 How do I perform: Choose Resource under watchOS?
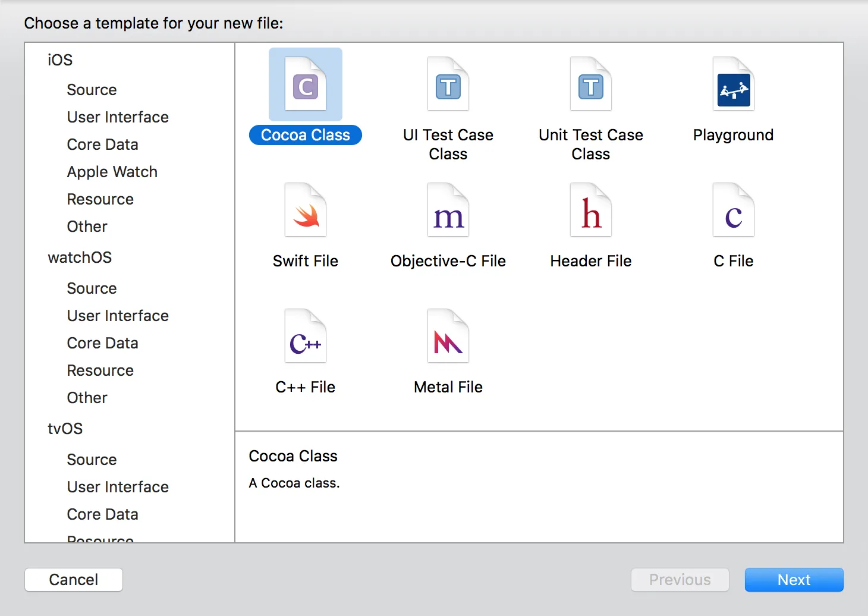point(100,370)
